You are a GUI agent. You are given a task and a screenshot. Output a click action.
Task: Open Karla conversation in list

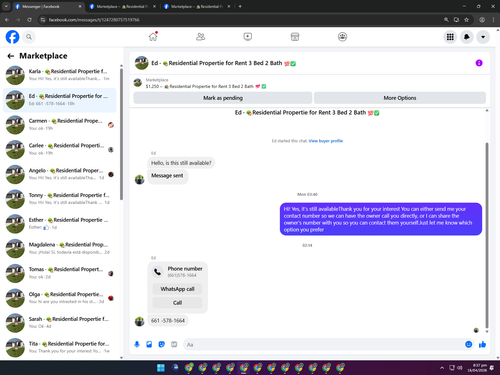coord(60,75)
